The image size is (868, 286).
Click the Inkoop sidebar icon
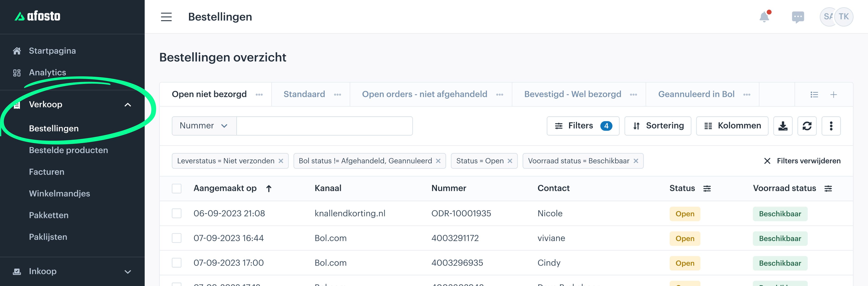click(17, 272)
